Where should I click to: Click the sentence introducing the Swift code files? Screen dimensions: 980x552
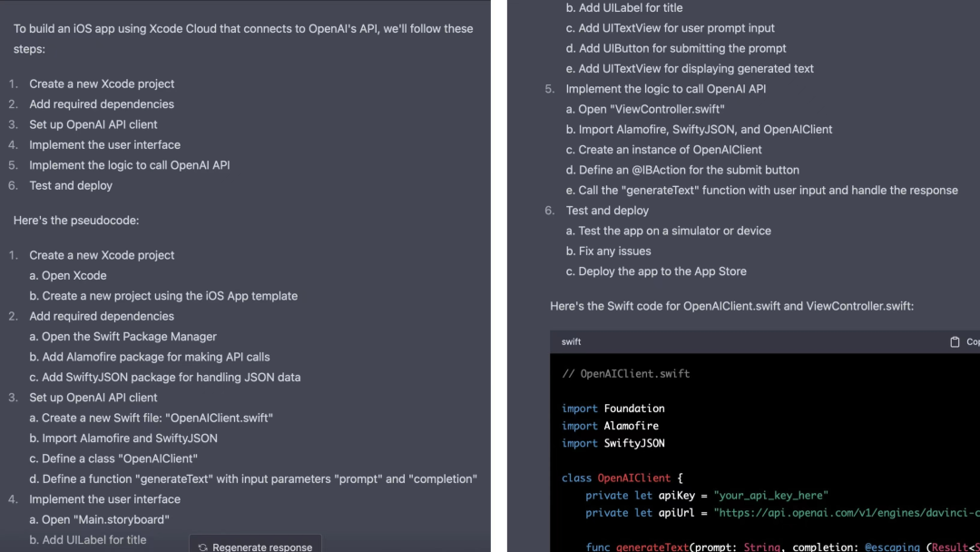pos(731,306)
